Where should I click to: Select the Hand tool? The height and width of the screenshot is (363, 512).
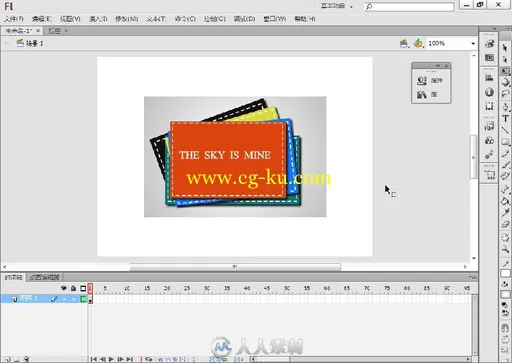click(505, 237)
